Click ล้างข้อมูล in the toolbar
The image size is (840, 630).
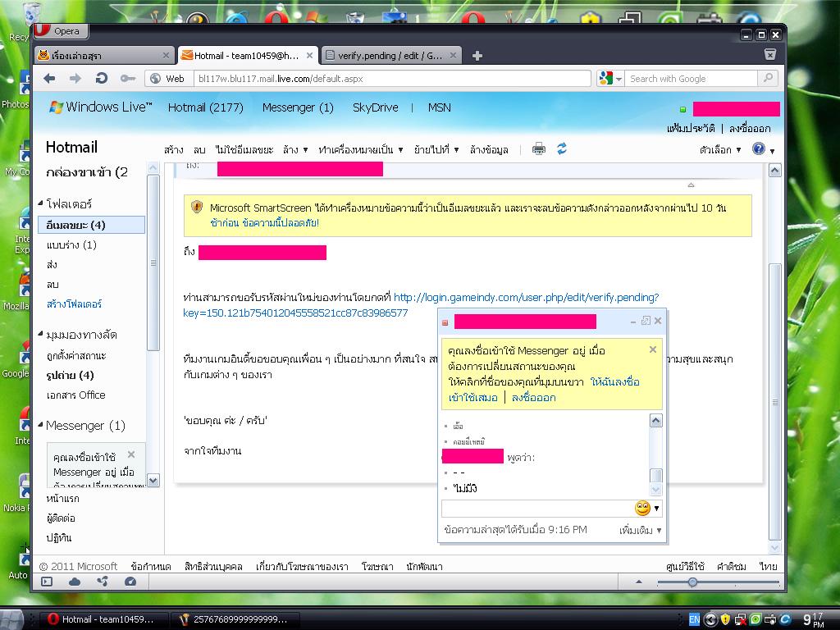click(x=489, y=149)
